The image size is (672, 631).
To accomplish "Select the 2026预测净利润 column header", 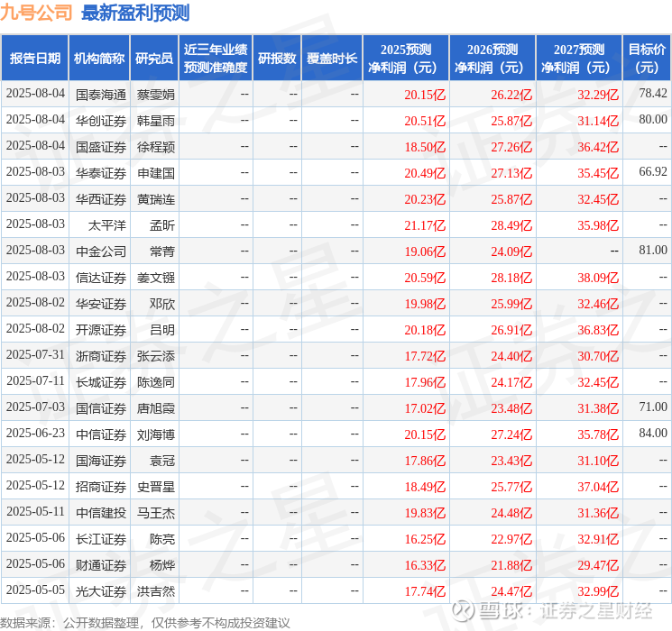I will 492,59.
